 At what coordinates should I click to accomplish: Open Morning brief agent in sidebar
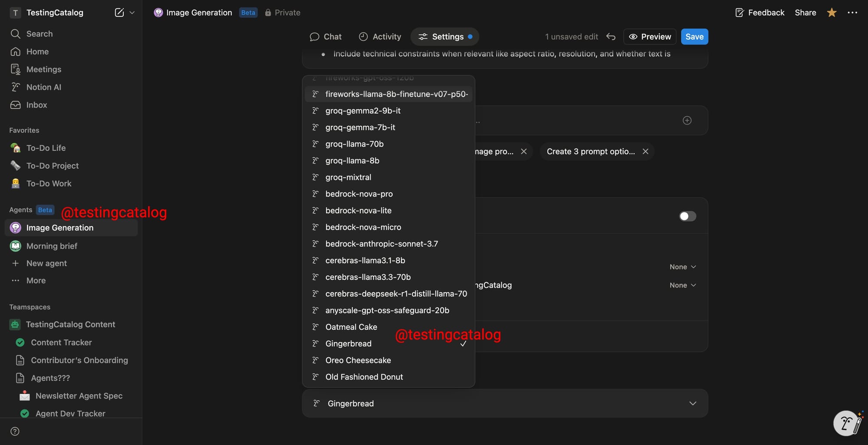[x=52, y=246]
